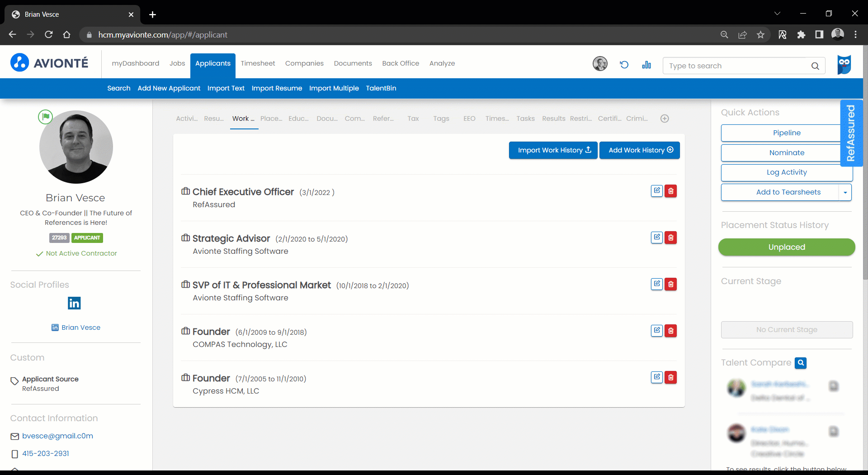Switch to the EEO profile tab
868x475 pixels.
tap(469, 119)
